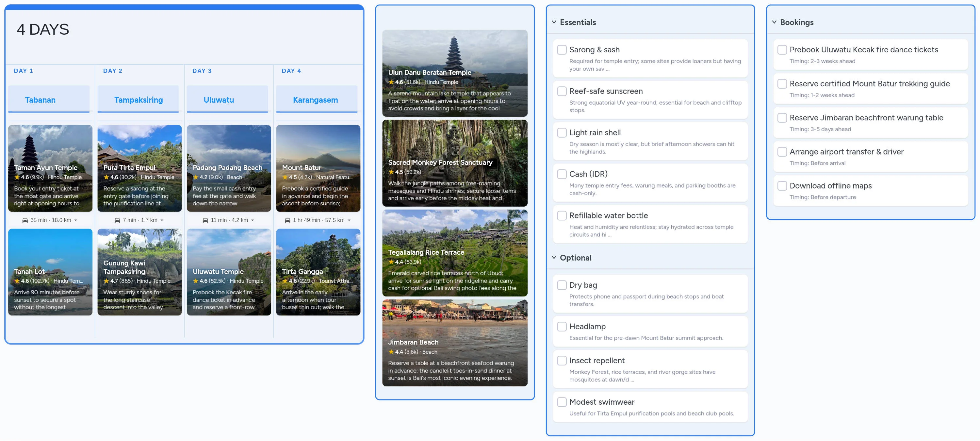This screenshot has height=441, width=980.
Task: Click the Essentials section heading
Action: tap(578, 22)
